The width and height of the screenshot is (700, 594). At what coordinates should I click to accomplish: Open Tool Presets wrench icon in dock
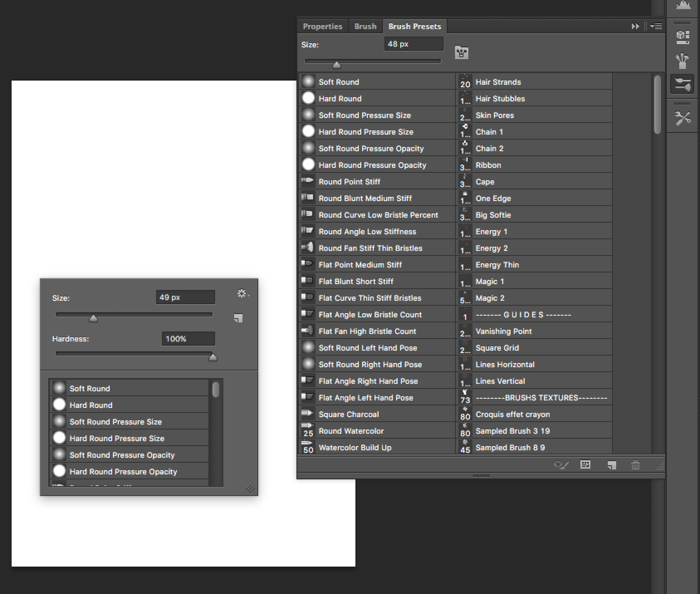[x=682, y=118]
